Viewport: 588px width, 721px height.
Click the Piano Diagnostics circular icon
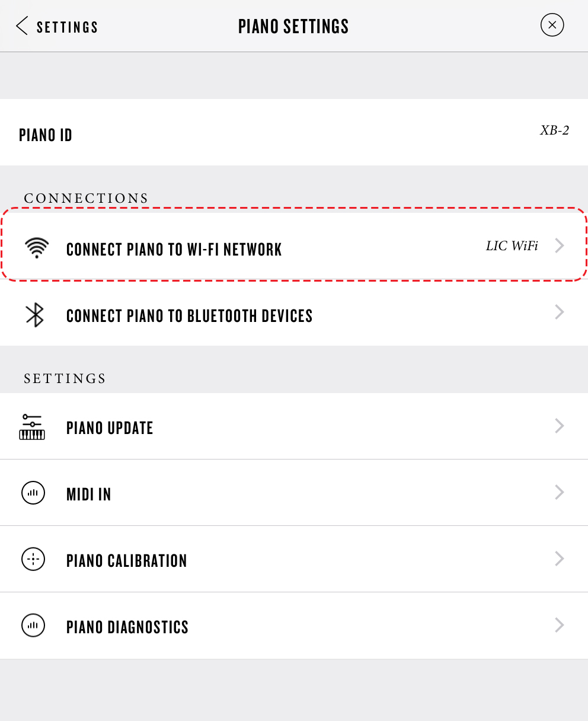(33, 626)
